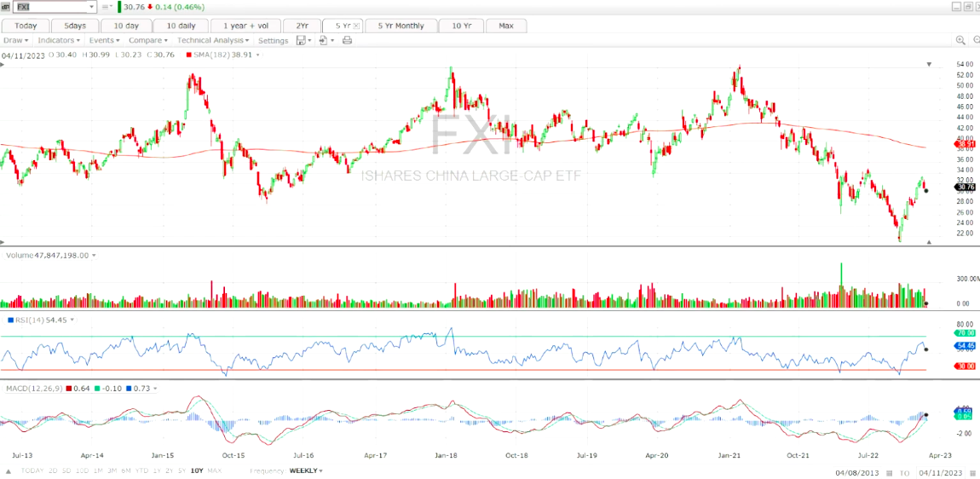Restore the chart window size

[x=970, y=6]
